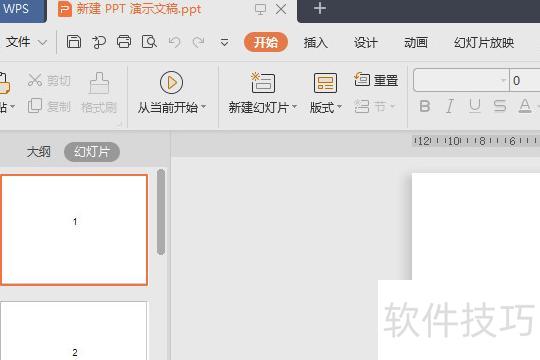Click the 格式刷 format painter

point(99,93)
